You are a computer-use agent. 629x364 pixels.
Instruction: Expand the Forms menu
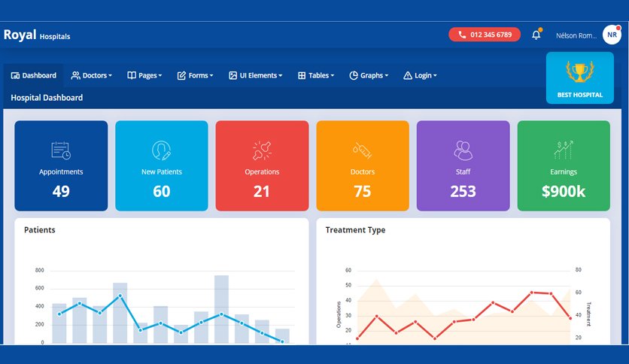[196, 75]
